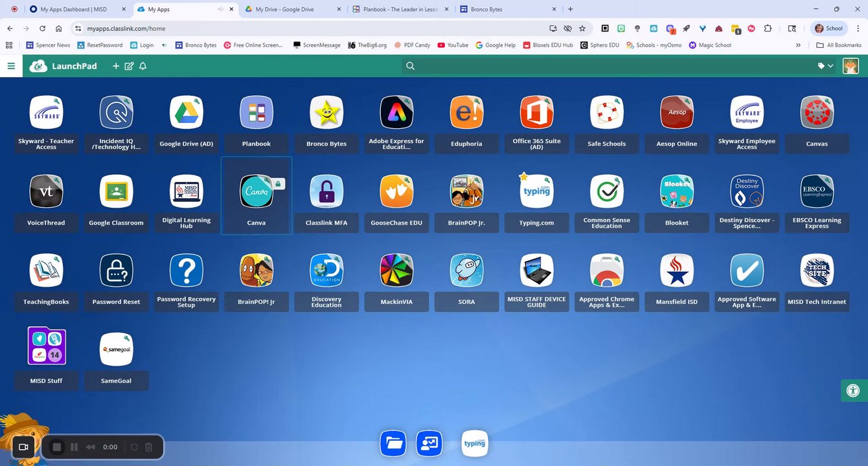Viewport: 868px width, 466px height.
Task: Open the SORA app
Action: point(466,271)
